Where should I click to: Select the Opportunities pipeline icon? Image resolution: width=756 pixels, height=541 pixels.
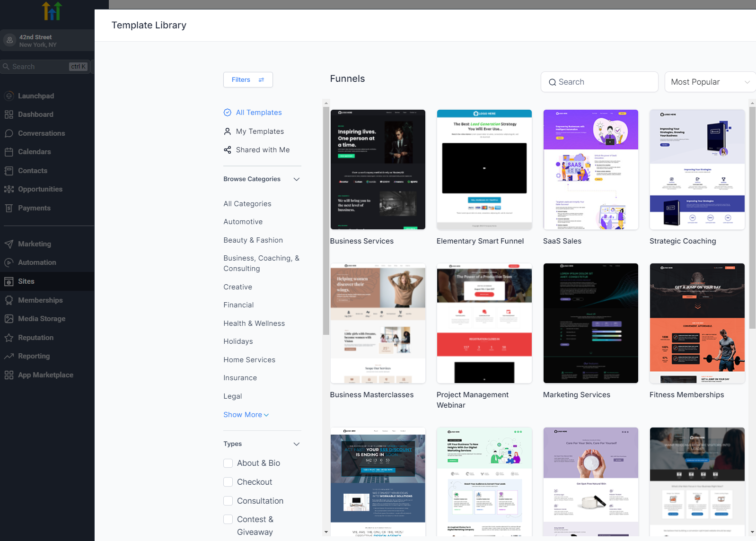click(9, 189)
